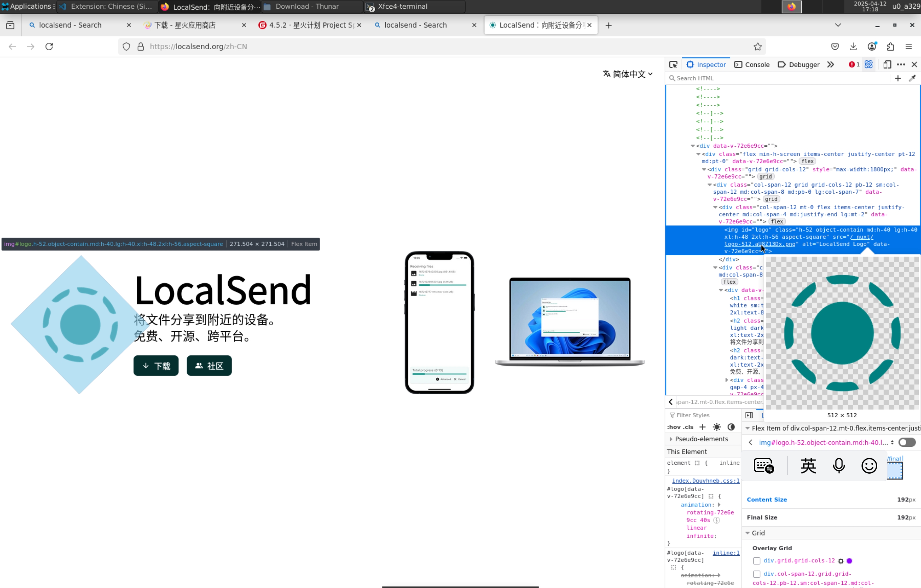Pick a color with the eyedropper icon

coord(912,78)
